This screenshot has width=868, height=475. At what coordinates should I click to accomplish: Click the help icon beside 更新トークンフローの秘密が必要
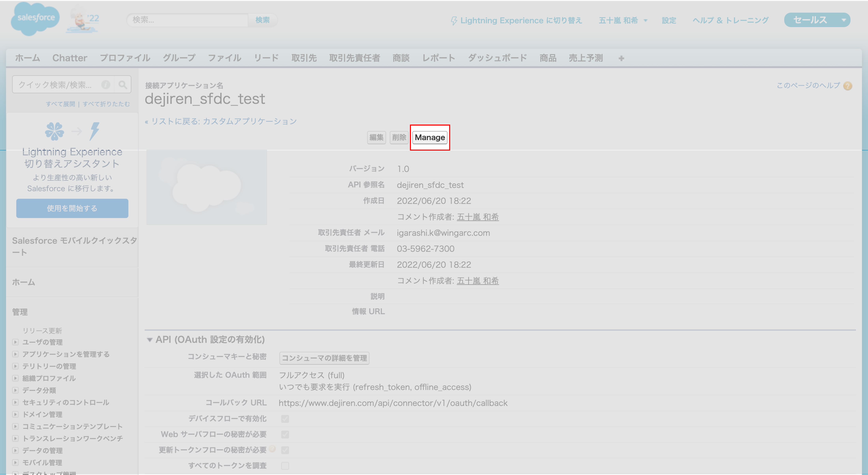pos(273,448)
